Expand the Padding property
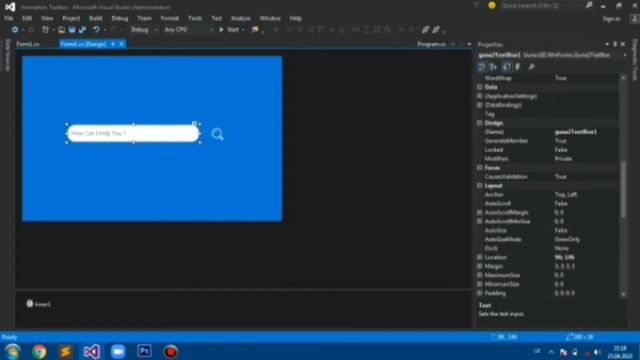 click(480, 293)
